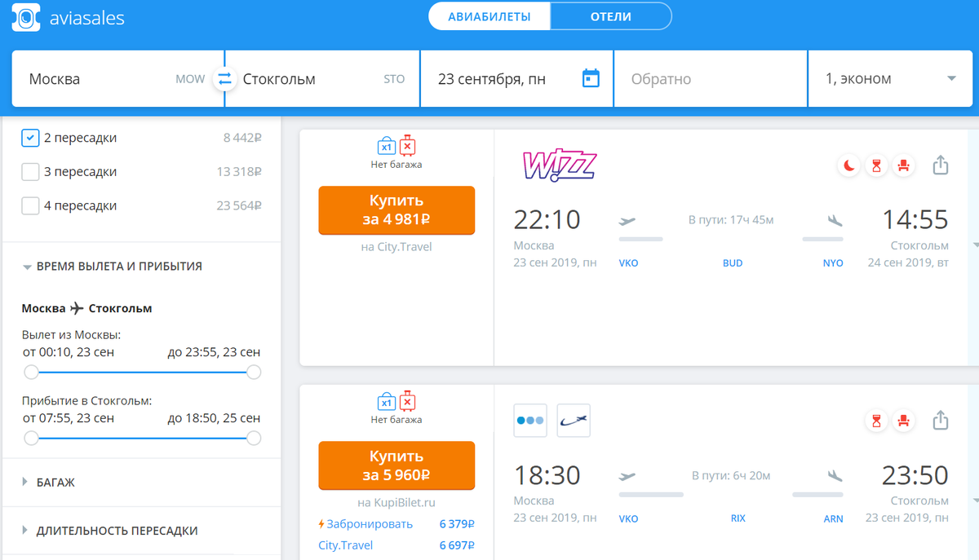979x560 pixels.
Task: Click 'В пути: 17ч 45м' duration text
Action: pos(731,220)
